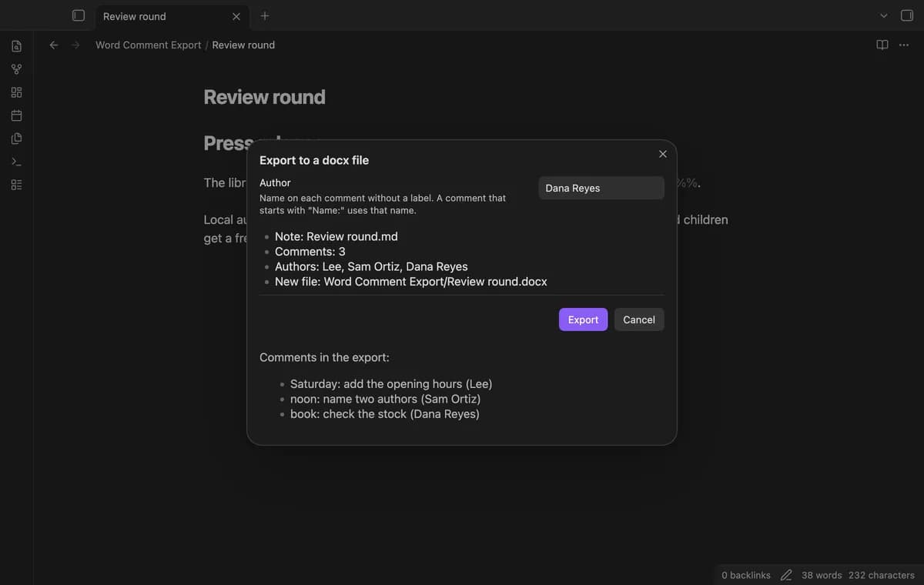Toggle the left sidebar
The height and width of the screenshot is (585, 924).
click(78, 15)
